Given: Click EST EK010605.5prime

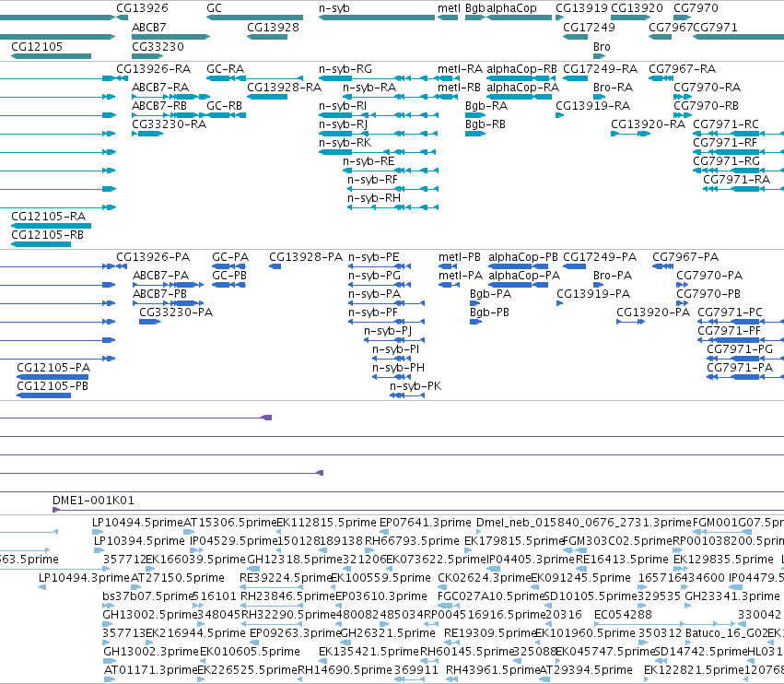Looking at the screenshot, I should click(x=202, y=660).
